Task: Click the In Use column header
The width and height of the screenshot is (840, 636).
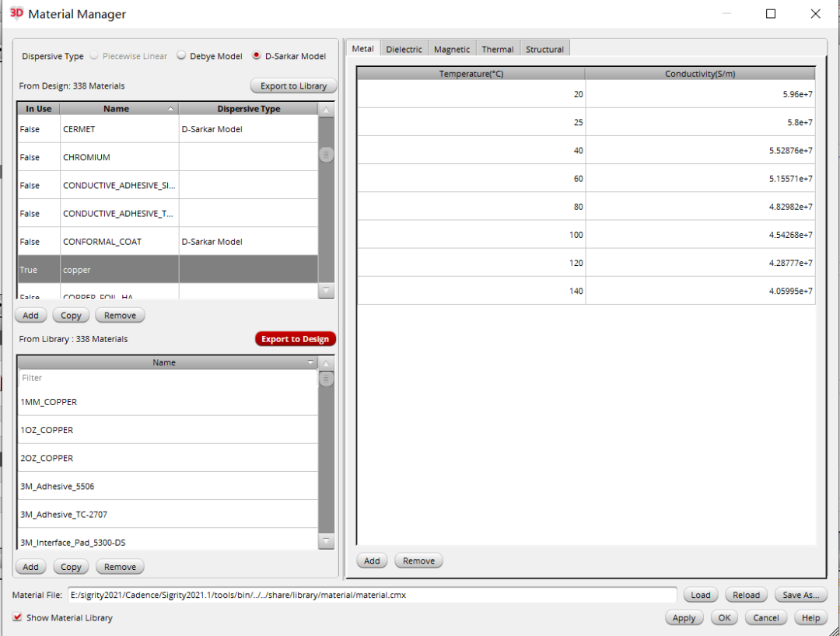Action: tap(39, 109)
